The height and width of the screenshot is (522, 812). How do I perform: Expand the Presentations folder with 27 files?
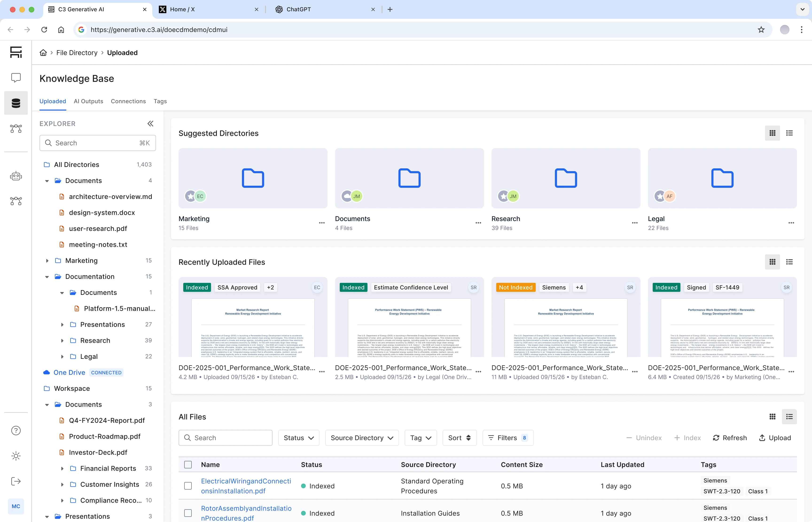[x=62, y=325]
